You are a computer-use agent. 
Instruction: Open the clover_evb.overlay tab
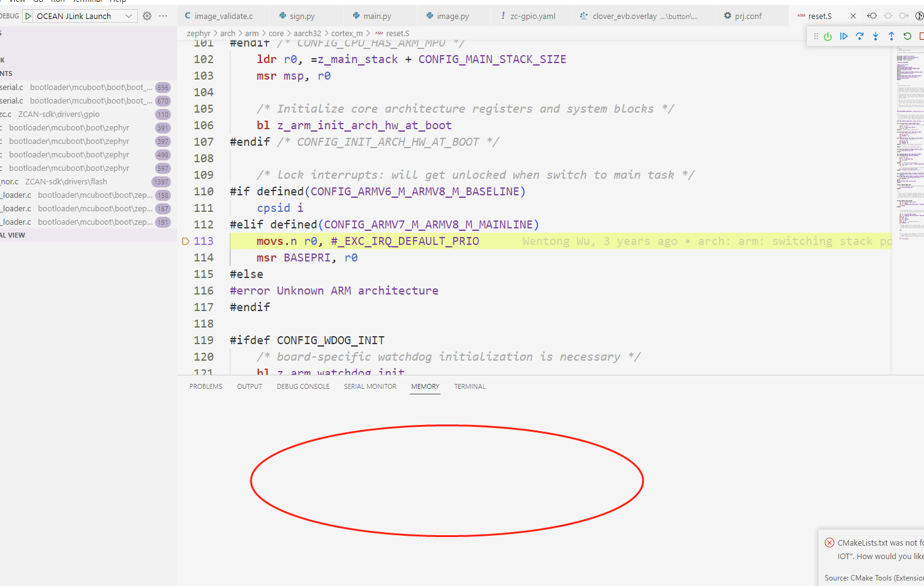[x=643, y=16]
